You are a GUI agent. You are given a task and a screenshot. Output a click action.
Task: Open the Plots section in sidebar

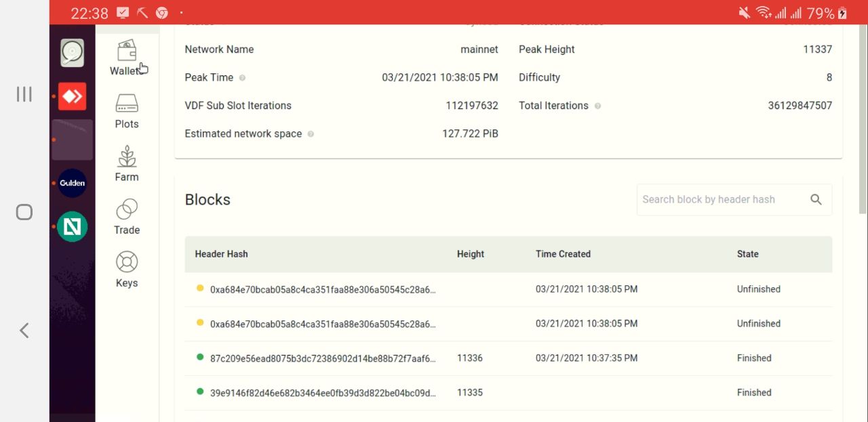click(127, 111)
